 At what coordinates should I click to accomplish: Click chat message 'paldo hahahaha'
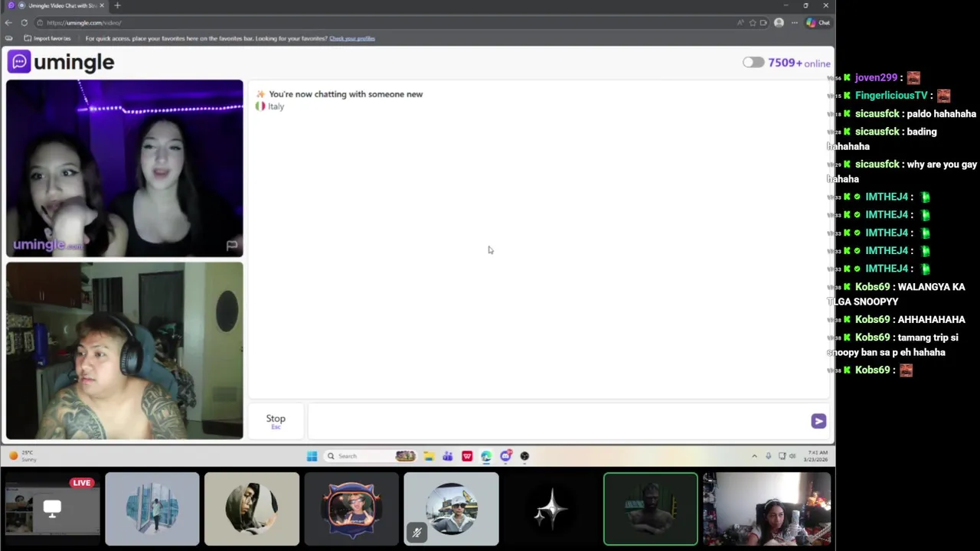pyautogui.click(x=941, y=114)
